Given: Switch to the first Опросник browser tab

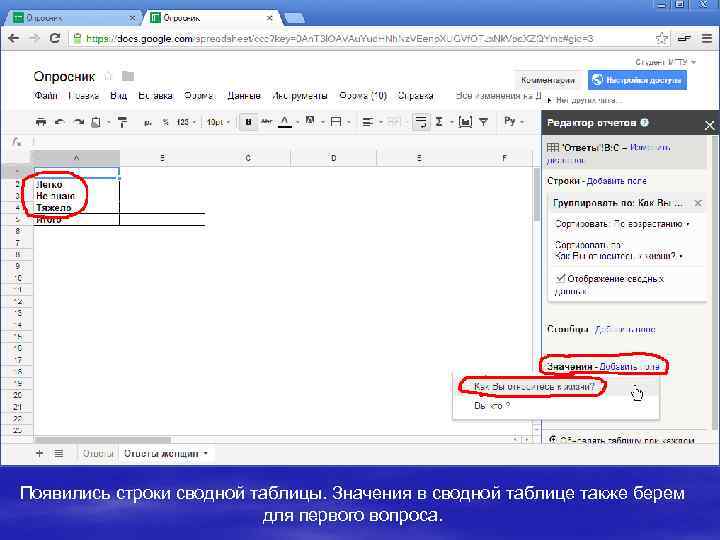Looking at the screenshot, I should (x=71, y=18).
